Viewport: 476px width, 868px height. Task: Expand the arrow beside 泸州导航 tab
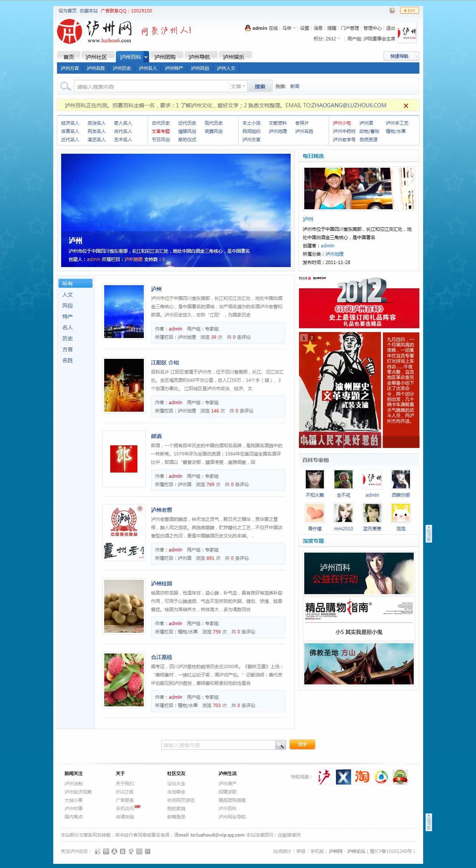click(215, 57)
